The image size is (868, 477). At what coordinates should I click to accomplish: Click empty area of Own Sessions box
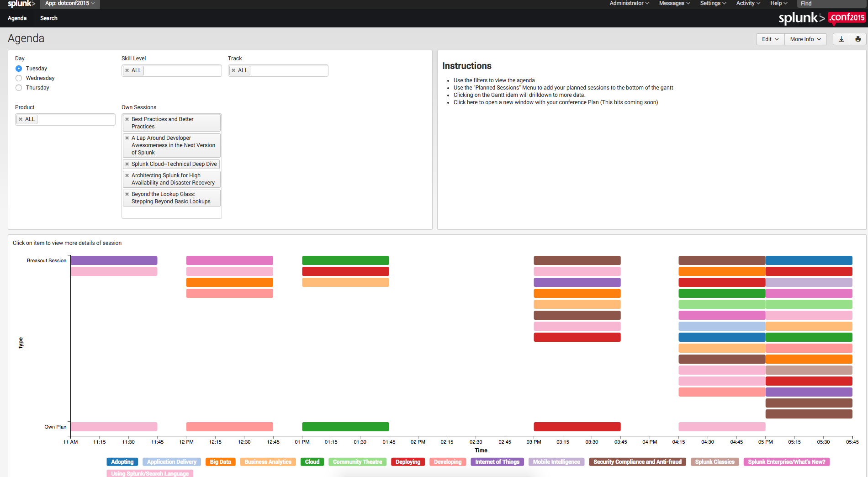point(172,213)
